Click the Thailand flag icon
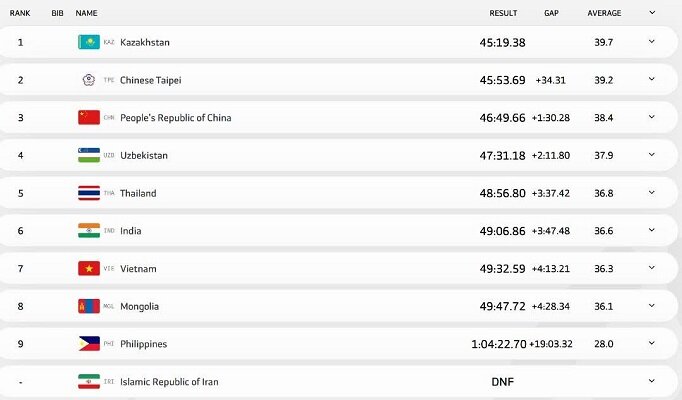This screenshot has height=400, width=682. pos(88,193)
